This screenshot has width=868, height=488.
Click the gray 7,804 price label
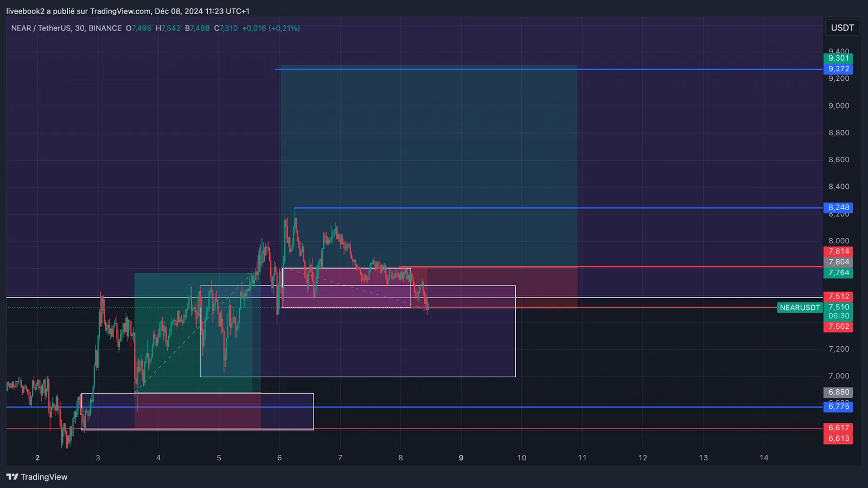pos(838,262)
